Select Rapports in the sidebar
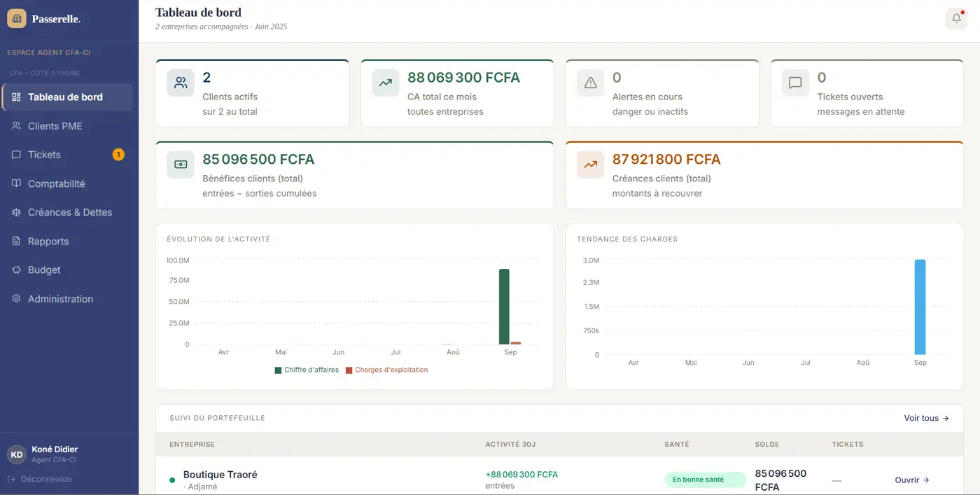The height and width of the screenshot is (495, 980). pos(67,241)
